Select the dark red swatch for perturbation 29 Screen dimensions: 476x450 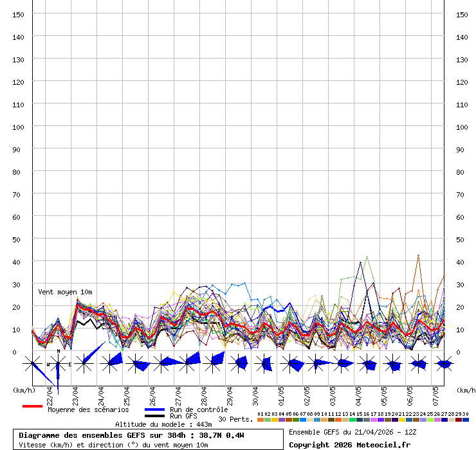coord(458,420)
